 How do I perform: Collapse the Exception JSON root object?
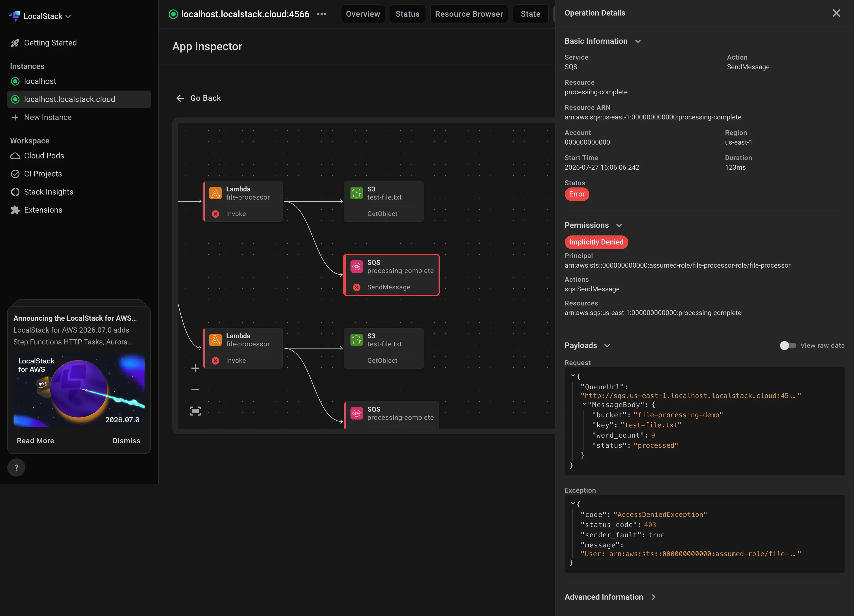click(573, 504)
